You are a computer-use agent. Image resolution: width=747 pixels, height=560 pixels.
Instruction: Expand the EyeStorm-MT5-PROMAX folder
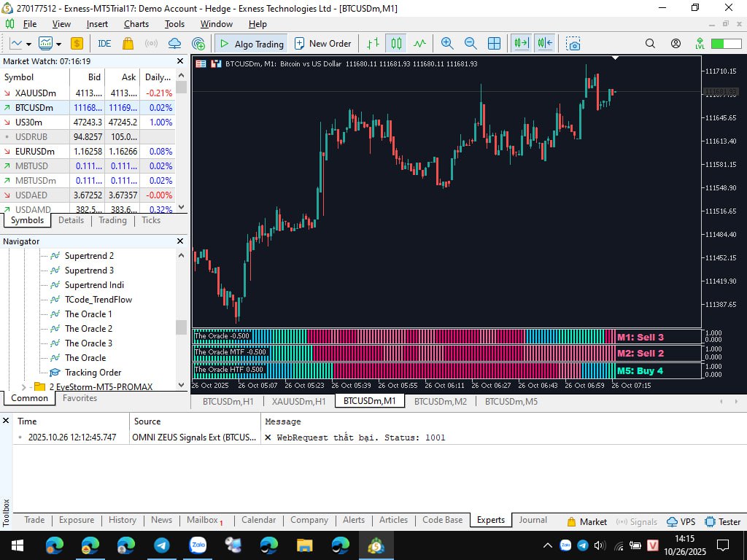(x=24, y=387)
